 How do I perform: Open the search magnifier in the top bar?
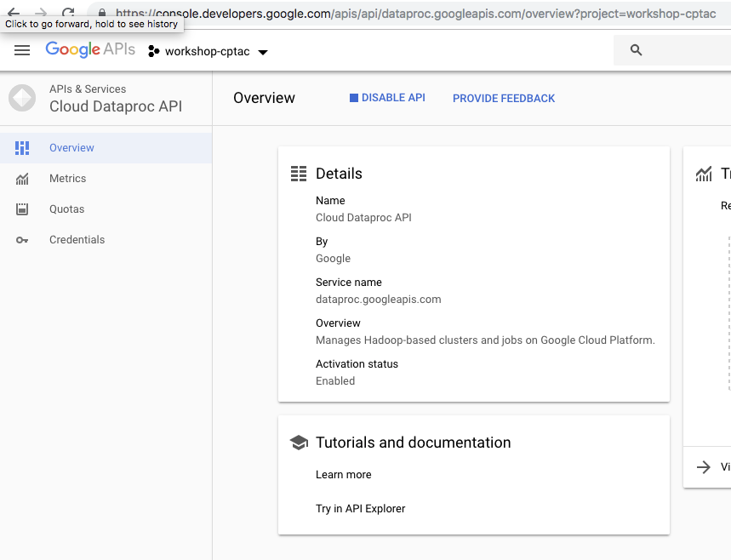[x=635, y=50]
